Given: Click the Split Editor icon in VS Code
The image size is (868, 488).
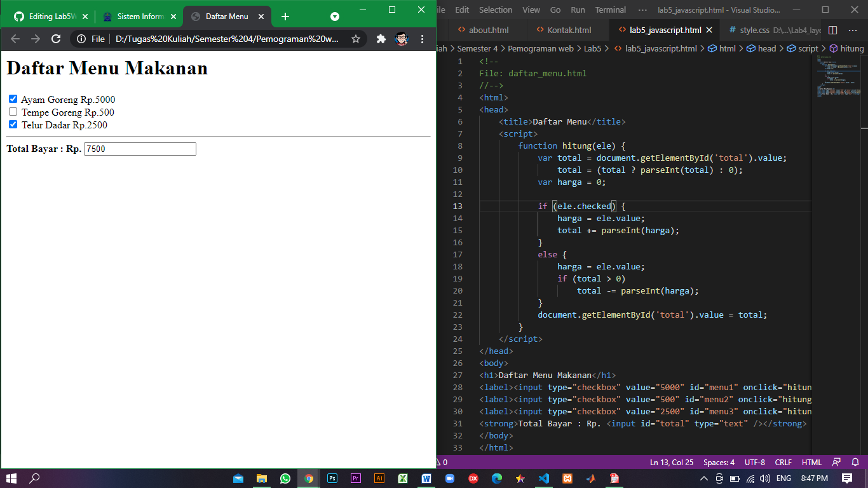Looking at the screenshot, I should coord(833,30).
